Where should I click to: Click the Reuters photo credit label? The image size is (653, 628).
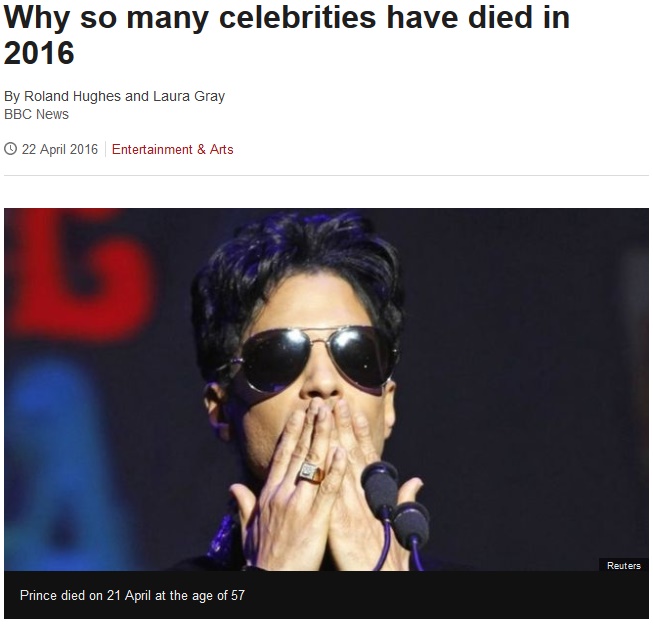623,566
